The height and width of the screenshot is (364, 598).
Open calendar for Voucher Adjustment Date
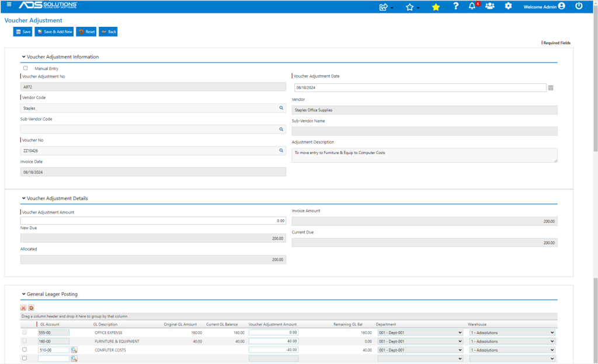(551, 88)
